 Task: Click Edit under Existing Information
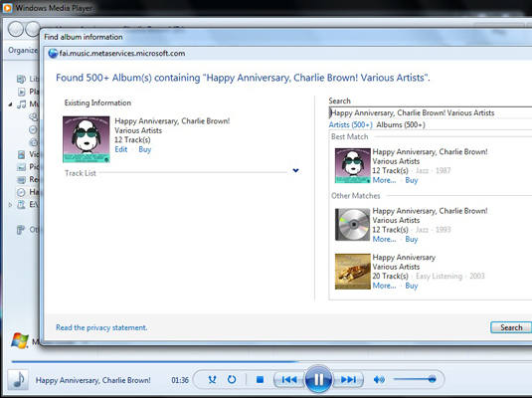121,149
